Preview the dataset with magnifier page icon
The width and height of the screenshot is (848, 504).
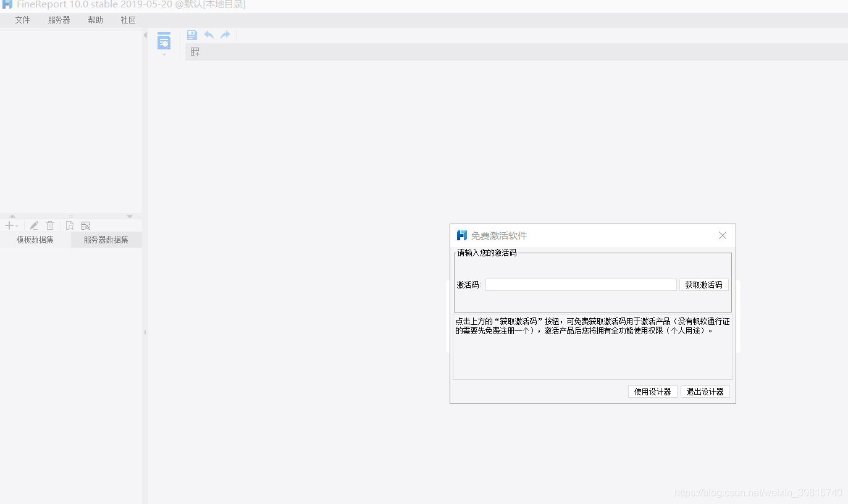pyautogui.click(x=70, y=226)
